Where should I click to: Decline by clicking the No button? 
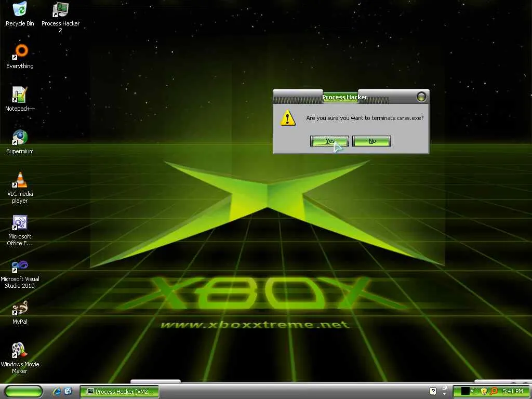[x=372, y=141]
